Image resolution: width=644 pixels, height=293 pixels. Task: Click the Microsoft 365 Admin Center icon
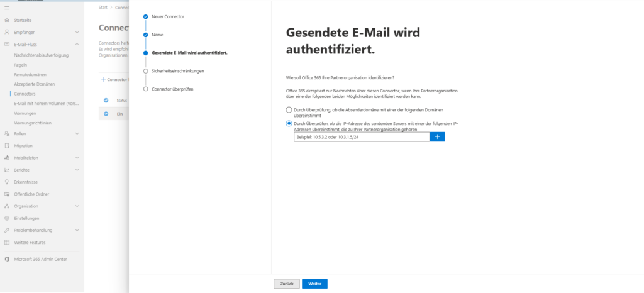pyautogui.click(x=7, y=259)
